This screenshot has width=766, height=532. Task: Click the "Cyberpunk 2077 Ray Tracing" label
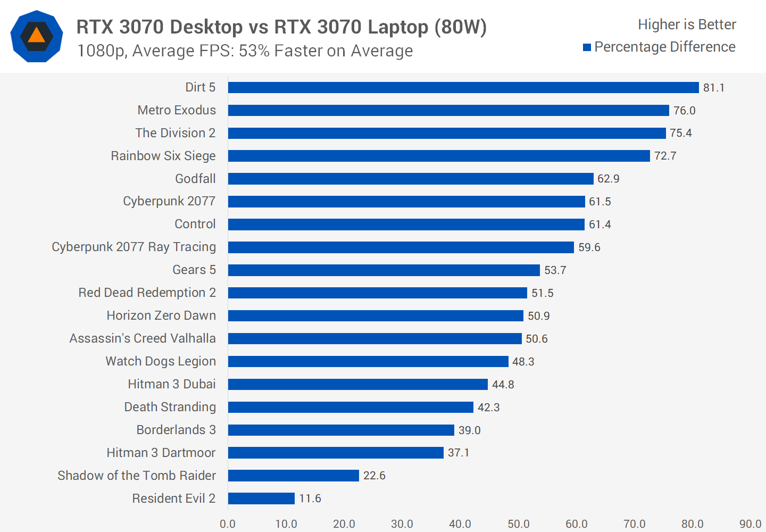tap(134, 247)
